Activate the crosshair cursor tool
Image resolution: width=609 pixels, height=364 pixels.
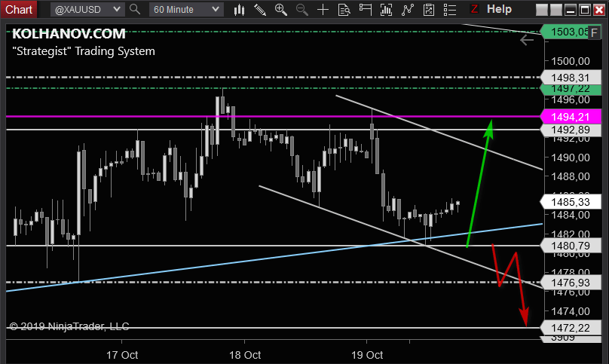click(x=323, y=10)
